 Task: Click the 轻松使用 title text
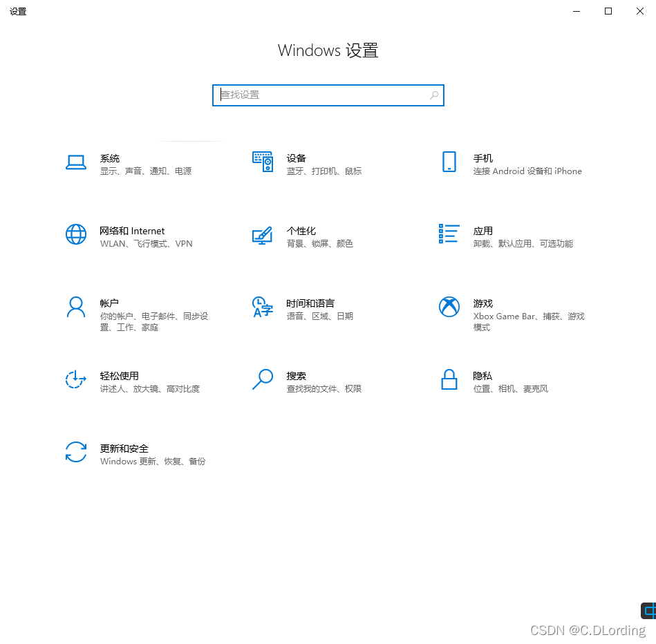(119, 376)
